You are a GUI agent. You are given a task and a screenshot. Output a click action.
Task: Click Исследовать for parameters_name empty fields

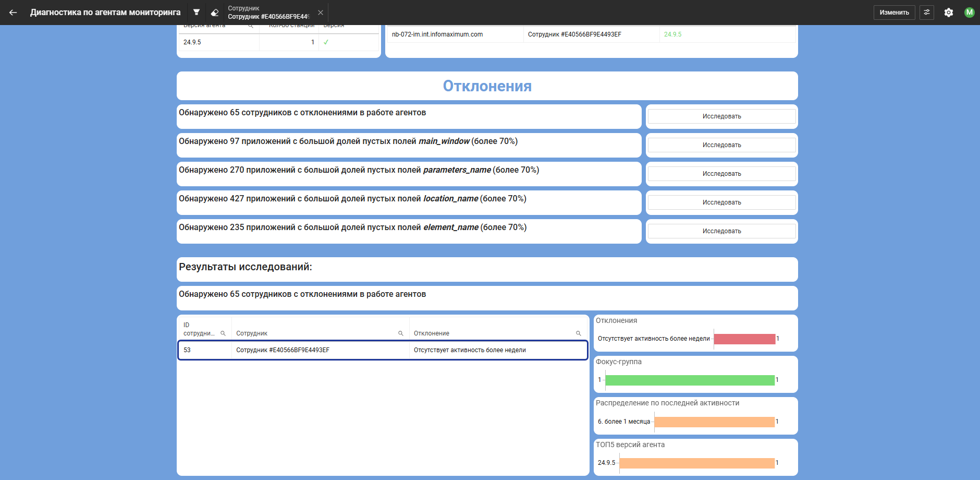[x=721, y=174]
